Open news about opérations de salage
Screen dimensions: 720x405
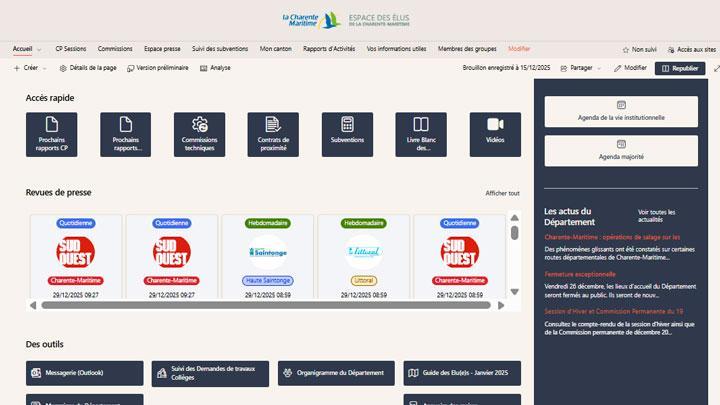(612, 237)
